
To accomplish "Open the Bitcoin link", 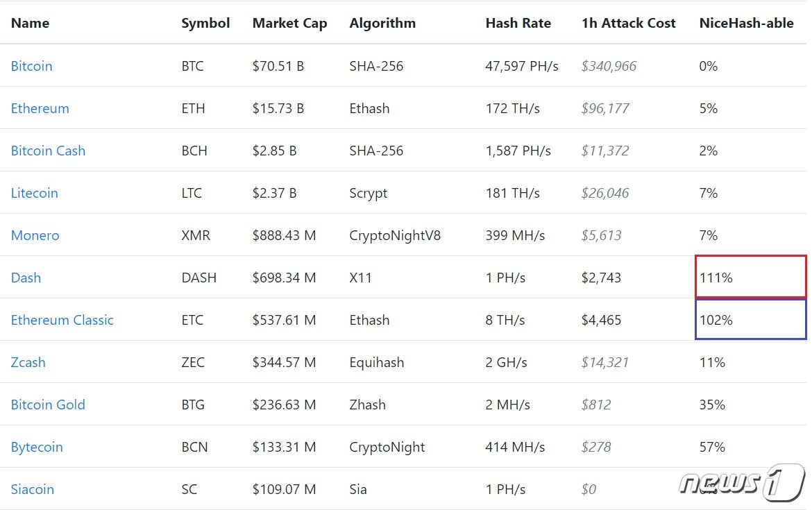I will click(x=32, y=67).
